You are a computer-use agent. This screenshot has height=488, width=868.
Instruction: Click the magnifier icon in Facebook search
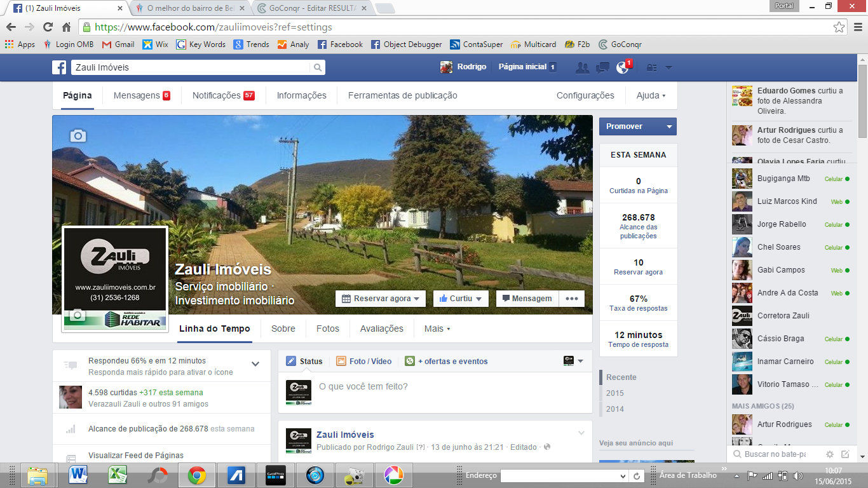[317, 67]
